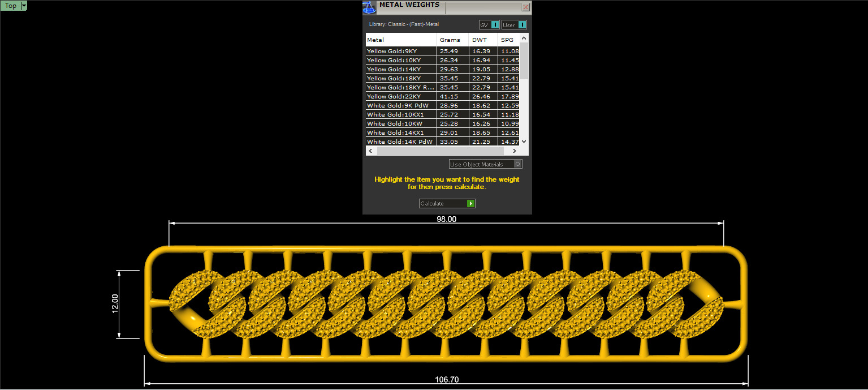The width and height of the screenshot is (868, 390).
Task: Click the 17.89 SPG cell
Action: 509,96
